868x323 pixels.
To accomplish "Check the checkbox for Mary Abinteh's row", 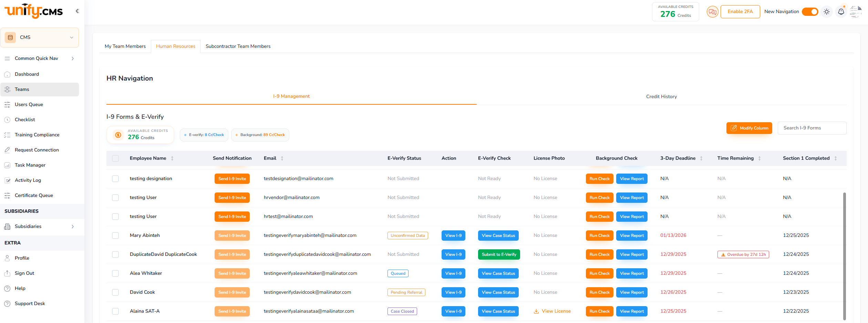I will (115, 236).
